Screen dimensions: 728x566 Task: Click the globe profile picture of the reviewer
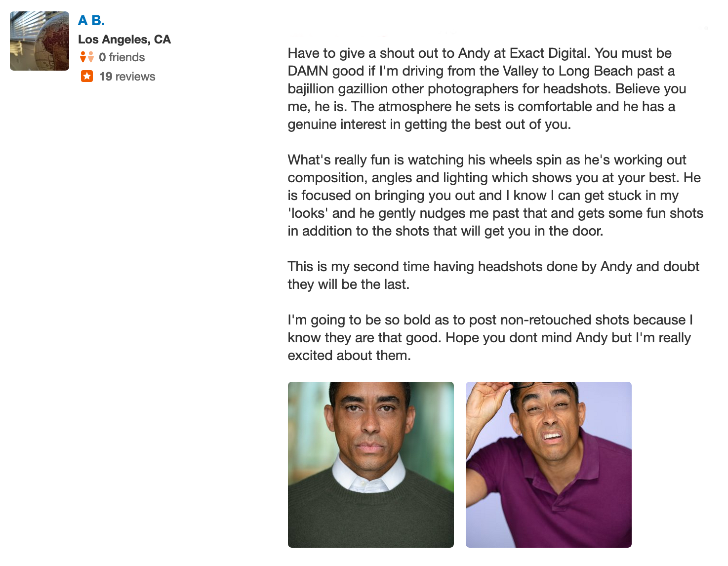(40, 41)
